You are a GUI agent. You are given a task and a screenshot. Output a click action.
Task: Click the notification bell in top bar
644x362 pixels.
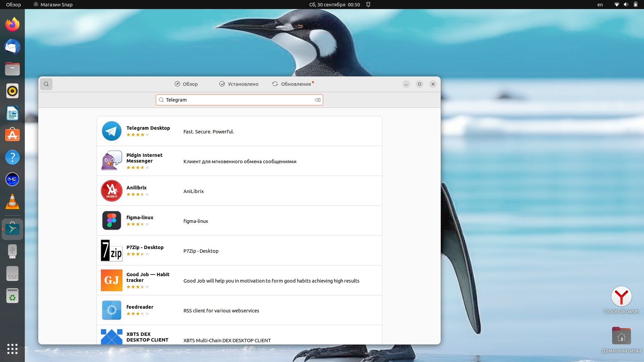(x=368, y=4)
